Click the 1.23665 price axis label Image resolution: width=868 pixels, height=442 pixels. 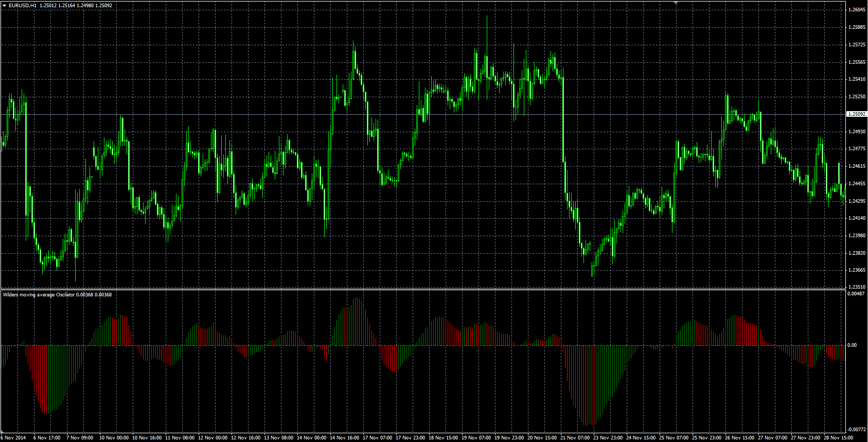click(x=857, y=270)
